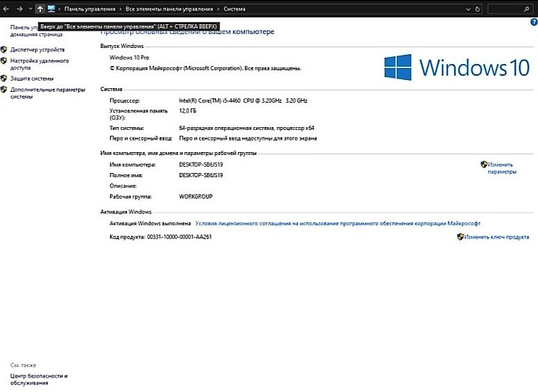Open 'Защита системы' link

(32, 79)
